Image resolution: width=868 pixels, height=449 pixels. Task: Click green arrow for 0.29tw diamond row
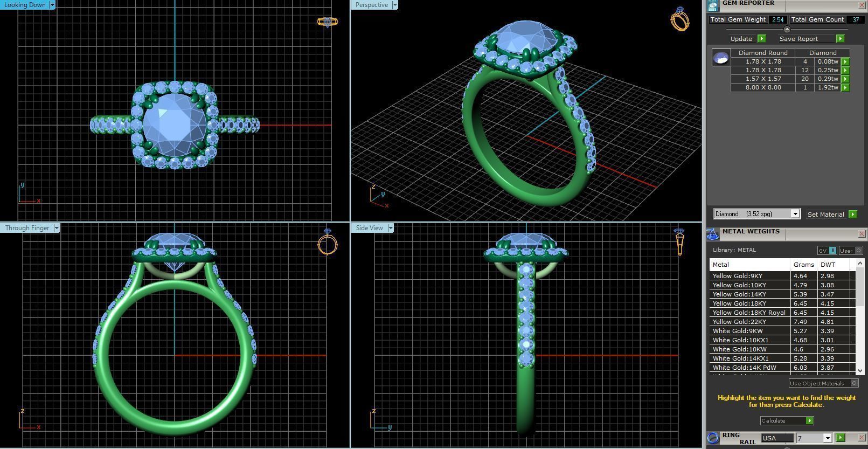[845, 79]
